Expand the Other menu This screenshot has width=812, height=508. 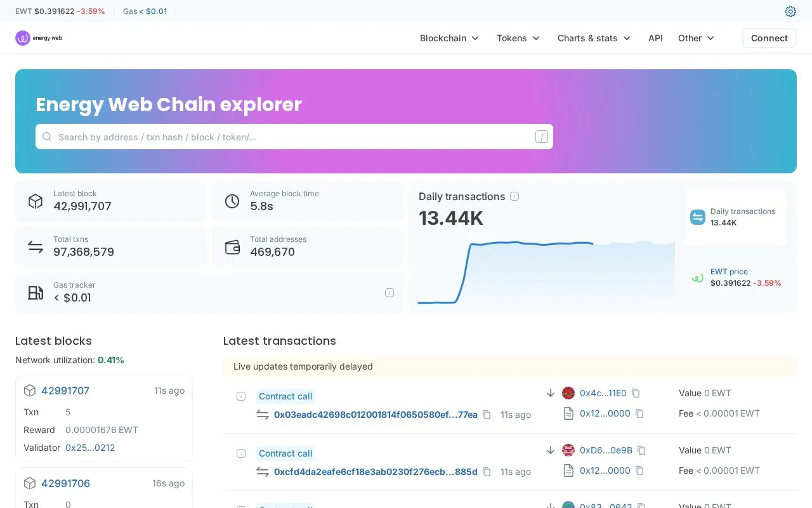(696, 38)
